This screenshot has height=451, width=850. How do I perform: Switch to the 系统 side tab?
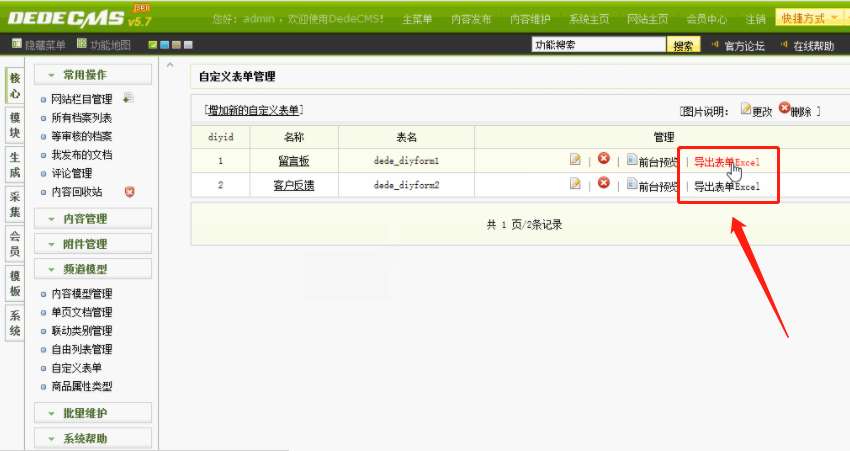click(x=15, y=323)
